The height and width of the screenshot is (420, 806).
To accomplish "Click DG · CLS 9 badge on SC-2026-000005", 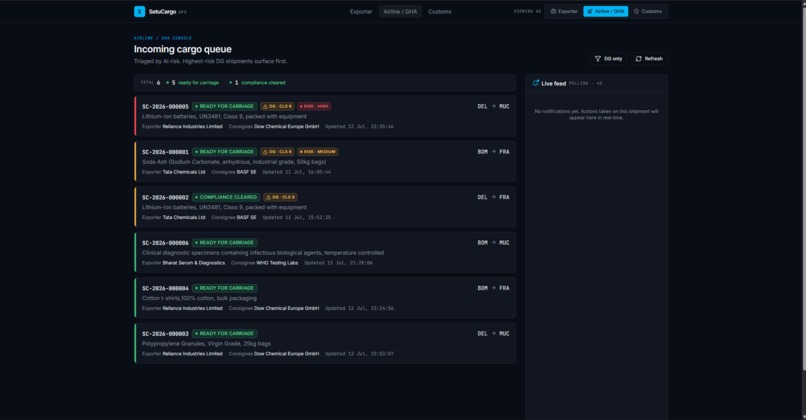I will pos(277,106).
